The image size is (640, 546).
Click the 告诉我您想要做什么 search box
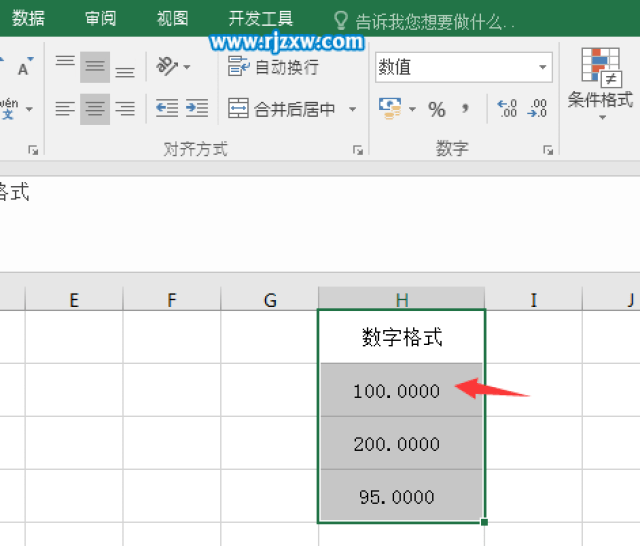point(434,21)
